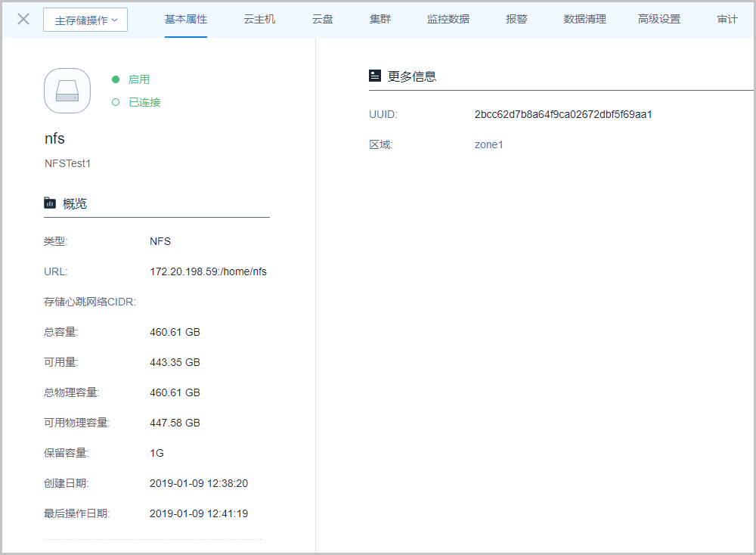Open the 主存储操作 dropdown menu
This screenshot has height=555, width=756.
[x=85, y=20]
